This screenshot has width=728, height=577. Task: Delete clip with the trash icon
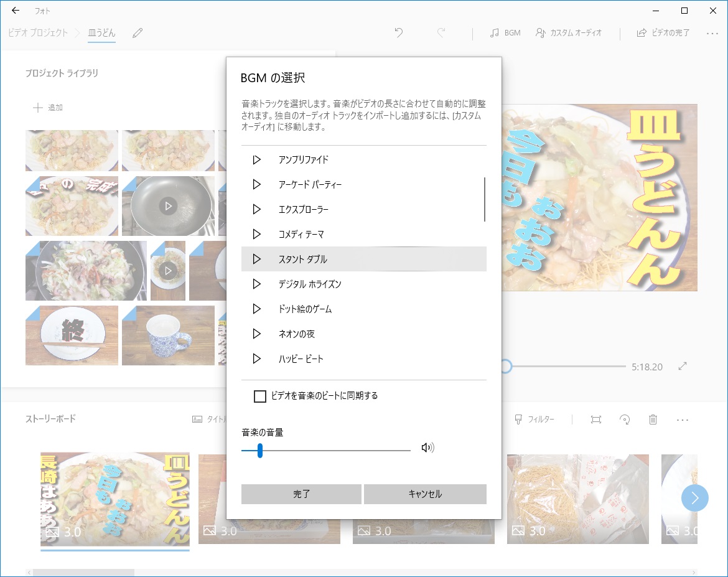(x=653, y=420)
